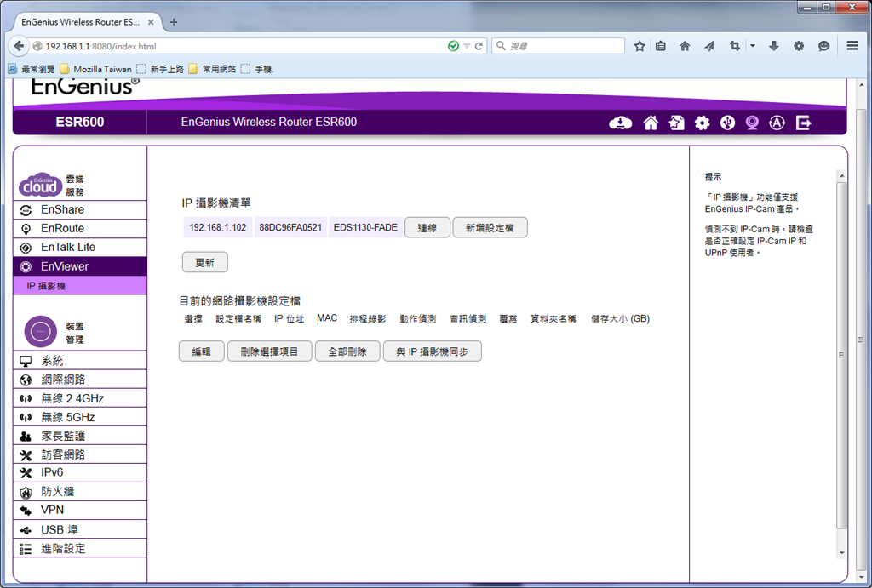Image resolution: width=872 pixels, height=588 pixels.
Task: Go to router home via house icon
Action: [651, 123]
